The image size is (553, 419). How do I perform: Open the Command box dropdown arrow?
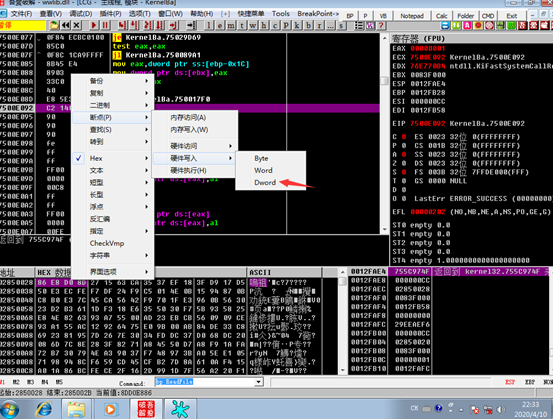(259, 382)
